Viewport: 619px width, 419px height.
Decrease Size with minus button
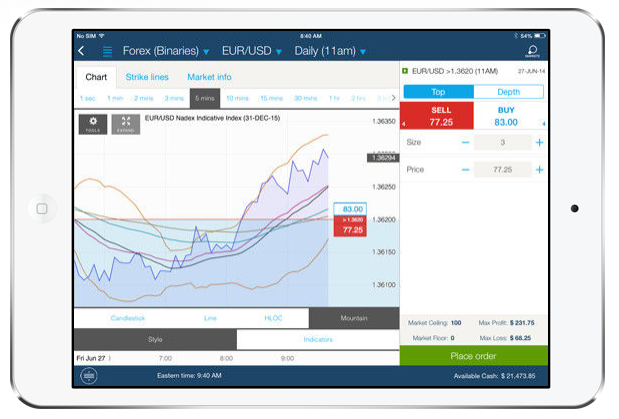465,143
